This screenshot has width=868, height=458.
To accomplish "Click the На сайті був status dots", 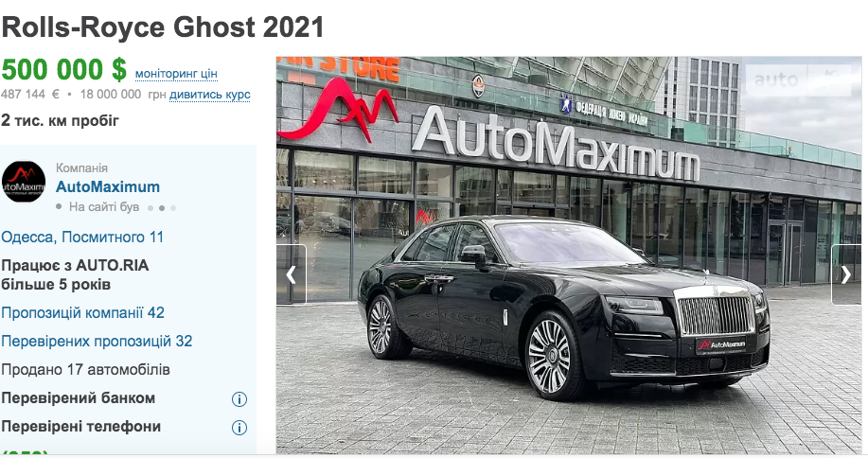I will 162,208.
